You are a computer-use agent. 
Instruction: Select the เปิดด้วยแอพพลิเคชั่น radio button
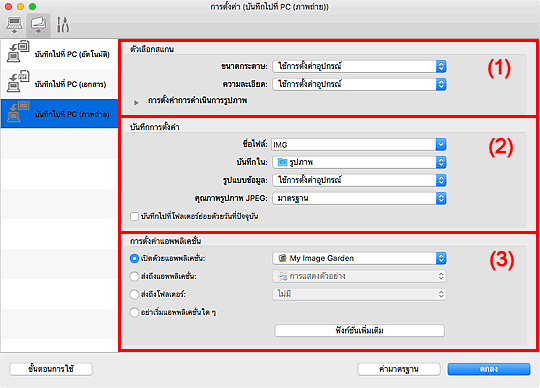(x=134, y=258)
